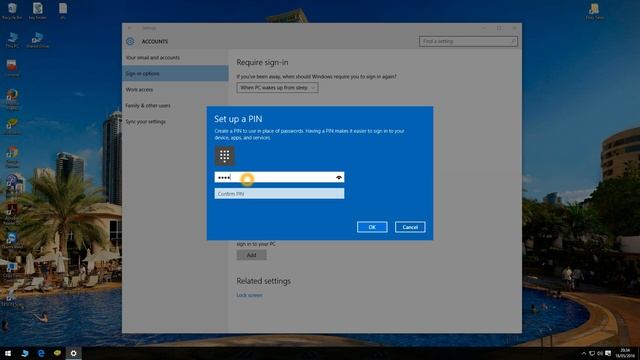Select the Adobe Reader desktop icon
The height and width of the screenshot is (360, 640).
[x=12, y=215]
